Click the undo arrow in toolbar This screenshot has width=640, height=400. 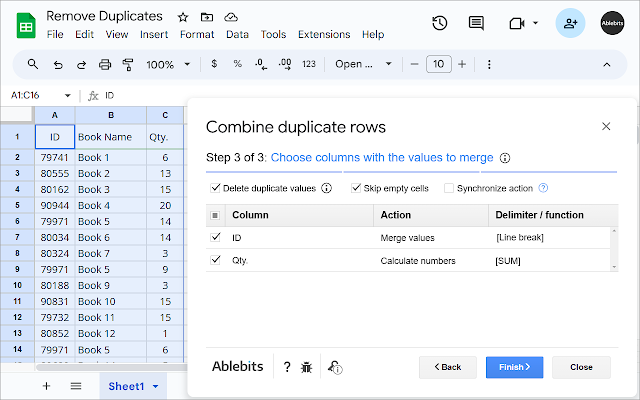coord(57,64)
